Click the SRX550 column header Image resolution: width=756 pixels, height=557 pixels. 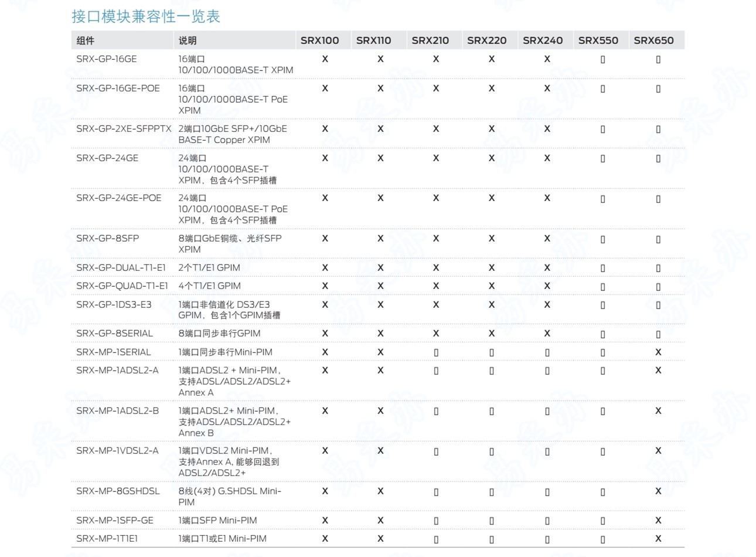pyautogui.click(x=598, y=40)
